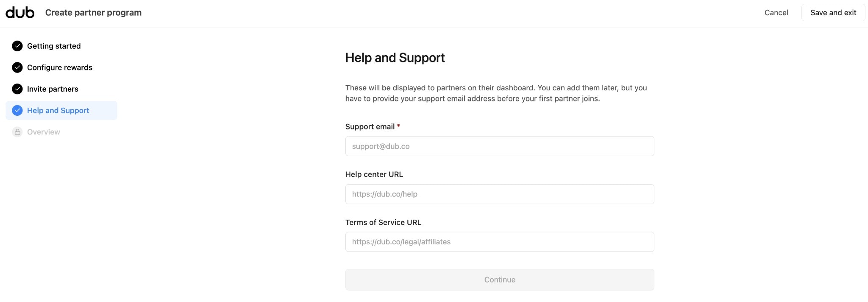Select the Getting started step
Image resolution: width=868 pixels, height=302 pixels.
[x=54, y=46]
